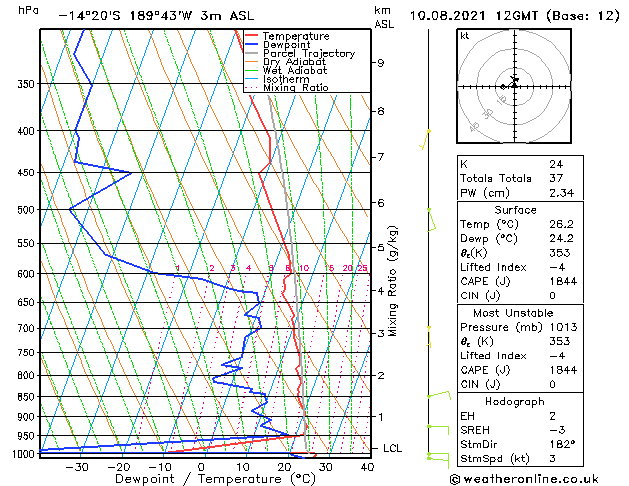Click the Surface 'Lifted Index' label
The height and width of the screenshot is (486, 629).
tap(493, 267)
